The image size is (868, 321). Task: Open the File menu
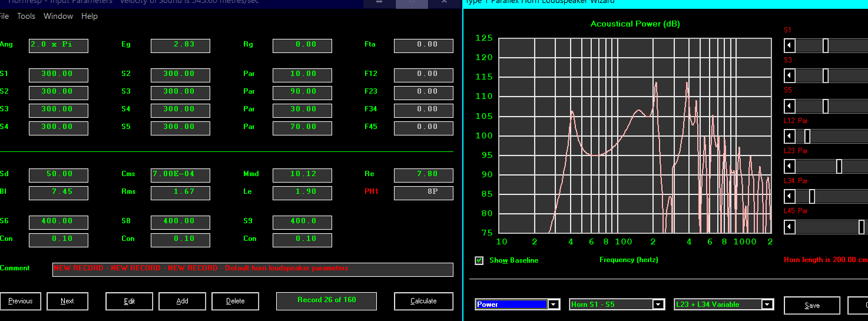4,16
